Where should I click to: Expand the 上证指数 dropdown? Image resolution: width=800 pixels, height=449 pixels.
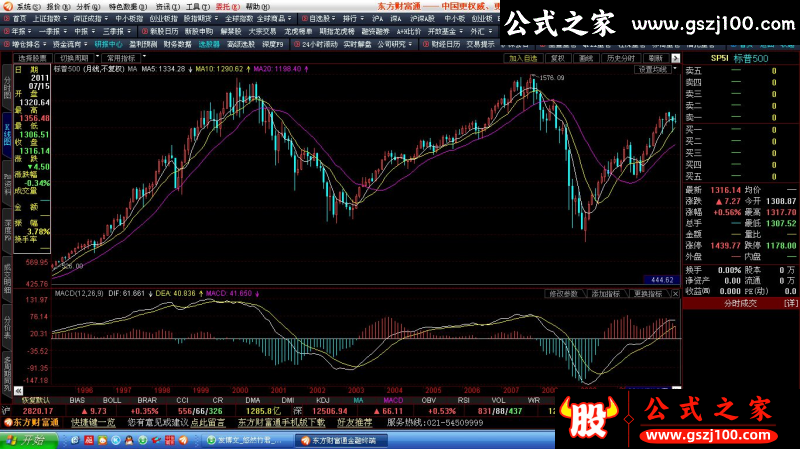[x=65, y=18]
